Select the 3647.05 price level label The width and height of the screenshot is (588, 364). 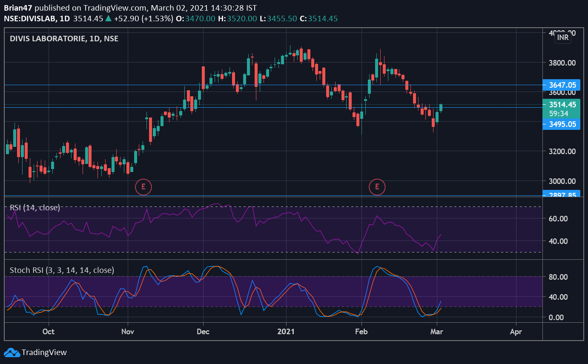562,85
